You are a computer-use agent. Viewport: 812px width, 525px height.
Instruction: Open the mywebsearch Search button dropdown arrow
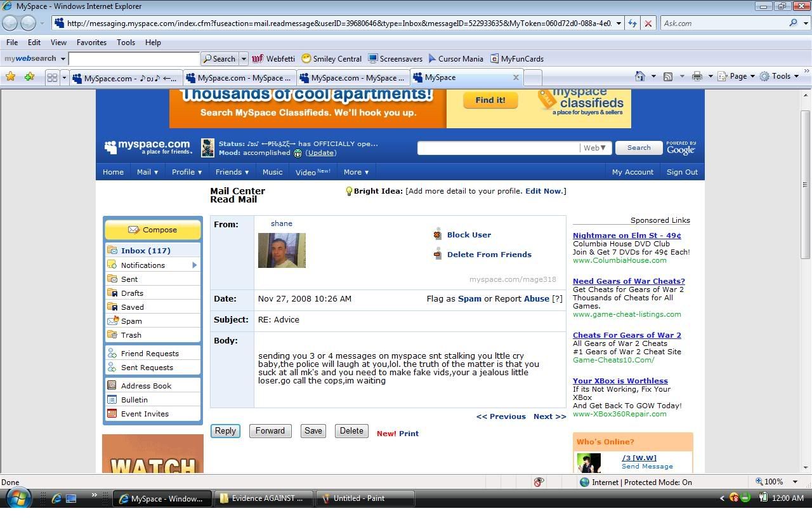tap(243, 58)
